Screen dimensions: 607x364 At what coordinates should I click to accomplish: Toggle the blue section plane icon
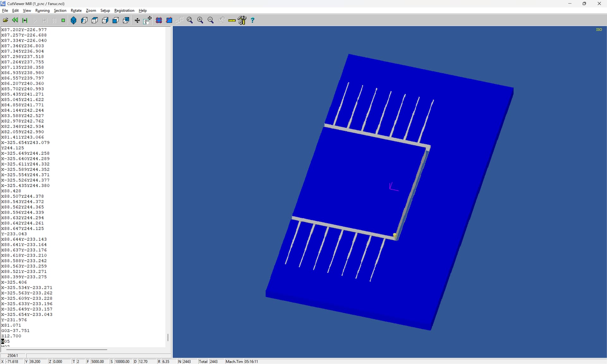pyautogui.click(x=169, y=20)
